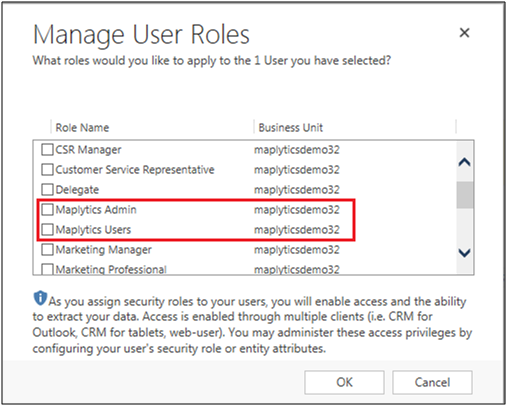This screenshot has height=406, width=508.
Task: Close the Manage User Roles dialog
Action: coord(464,33)
